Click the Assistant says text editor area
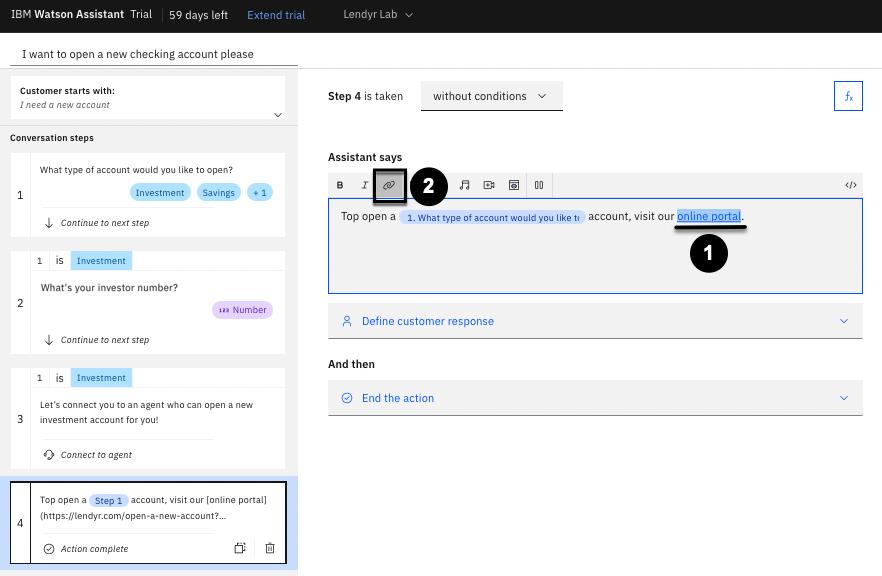 [595, 246]
